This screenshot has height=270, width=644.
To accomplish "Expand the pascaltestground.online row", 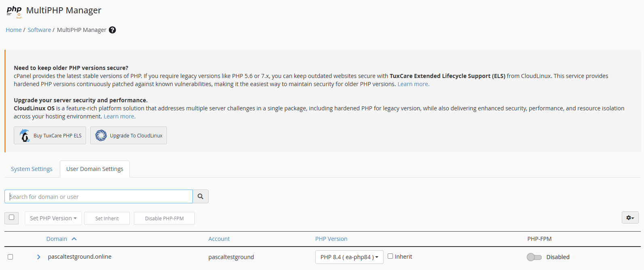I will [39, 257].
